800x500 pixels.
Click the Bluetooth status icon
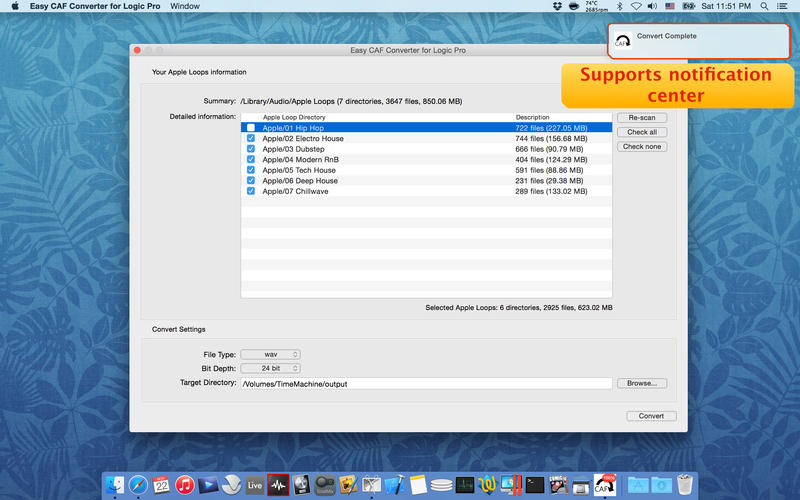(619, 6)
